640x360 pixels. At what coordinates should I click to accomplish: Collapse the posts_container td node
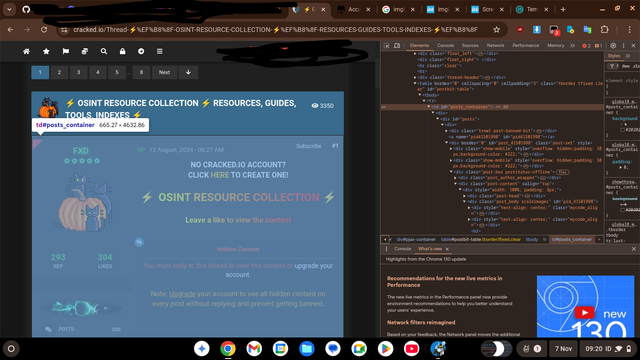pos(429,107)
